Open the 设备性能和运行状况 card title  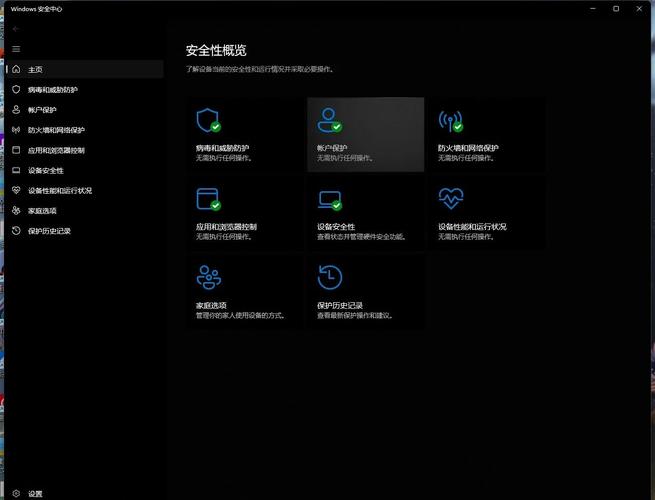click(x=472, y=226)
